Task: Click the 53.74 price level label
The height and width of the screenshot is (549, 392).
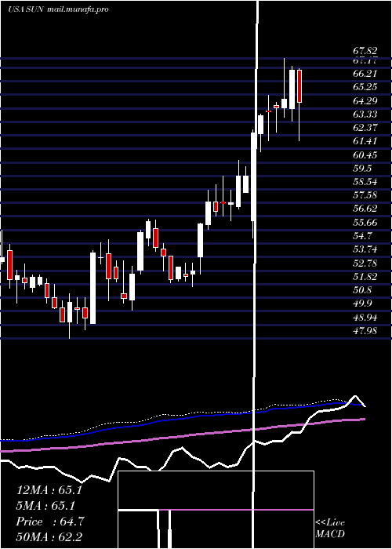Action: click(365, 249)
